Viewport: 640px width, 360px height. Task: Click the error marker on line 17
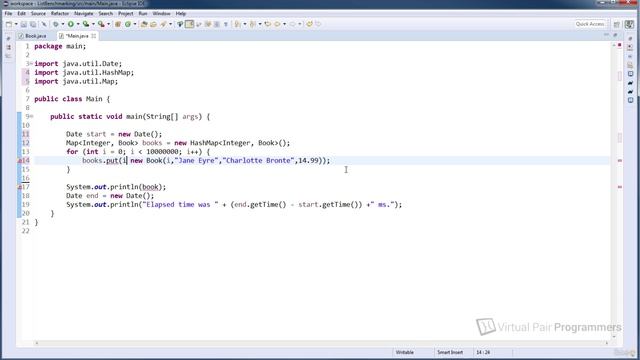tap(20, 187)
